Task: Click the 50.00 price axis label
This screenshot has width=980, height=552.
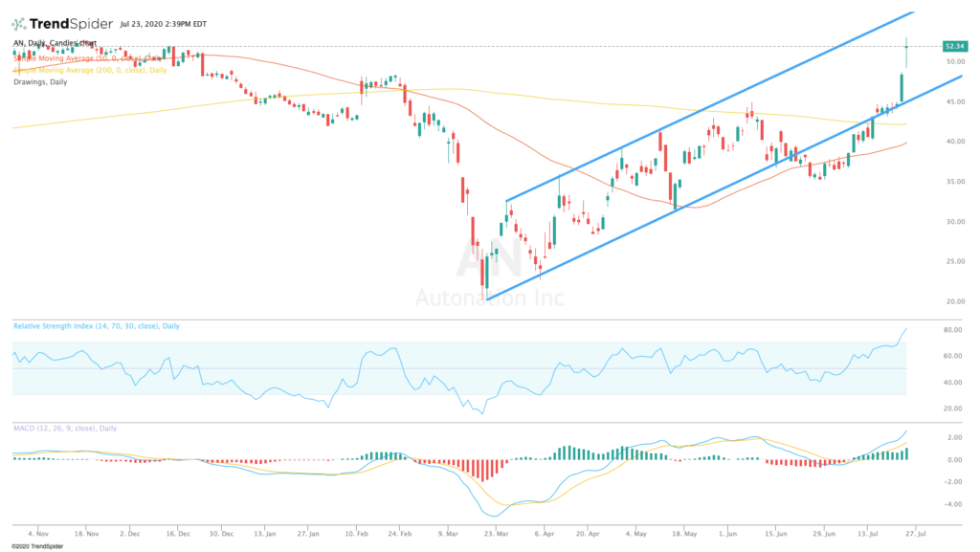Action: [x=955, y=62]
